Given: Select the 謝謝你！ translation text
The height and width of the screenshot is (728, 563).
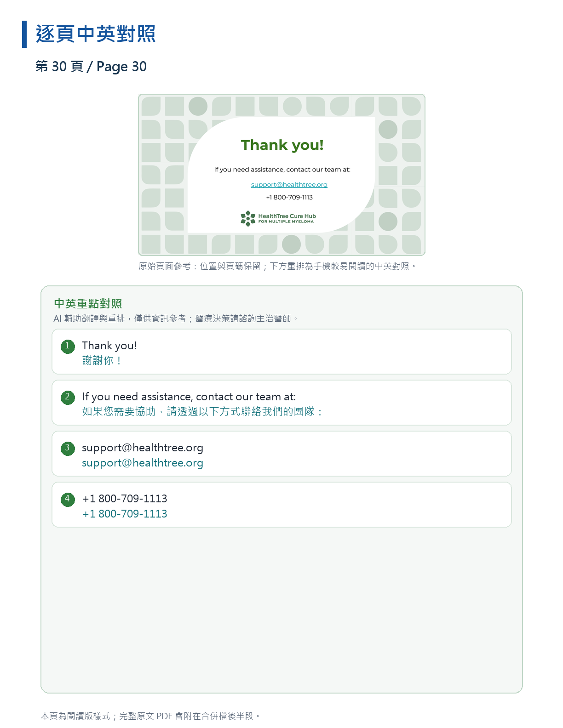Looking at the screenshot, I should click(x=102, y=361).
